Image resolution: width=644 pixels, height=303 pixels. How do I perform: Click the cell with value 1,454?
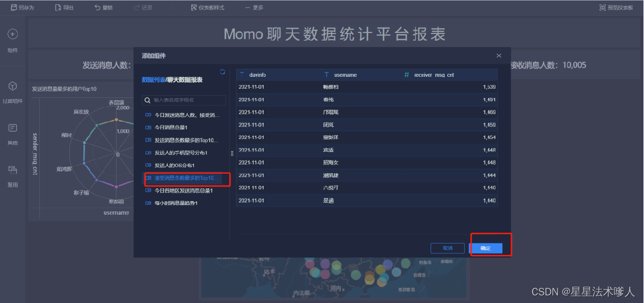point(450,137)
